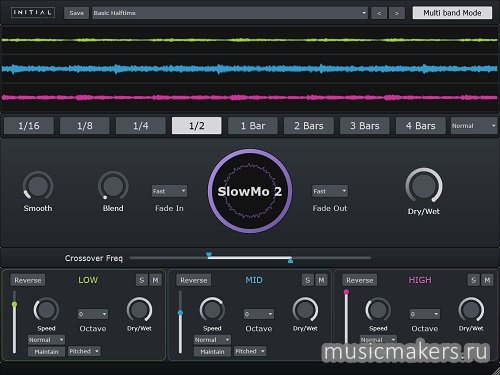Open the MID band Octave dropdown
Viewport: 500px width, 375px height.
pos(259,314)
